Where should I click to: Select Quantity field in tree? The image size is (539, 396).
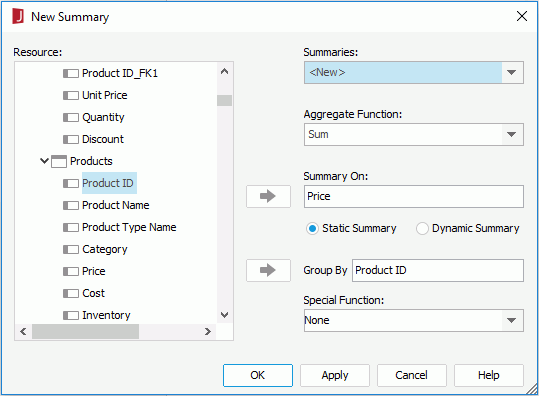pyautogui.click(x=103, y=117)
